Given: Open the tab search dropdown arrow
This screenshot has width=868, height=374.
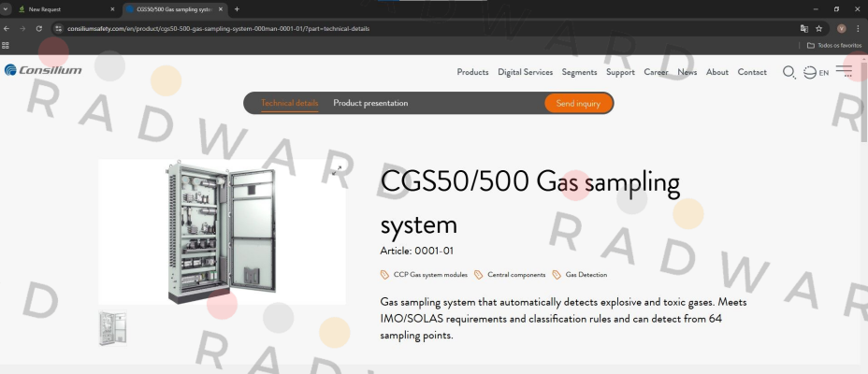Looking at the screenshot, I should [x=5, y=9].
